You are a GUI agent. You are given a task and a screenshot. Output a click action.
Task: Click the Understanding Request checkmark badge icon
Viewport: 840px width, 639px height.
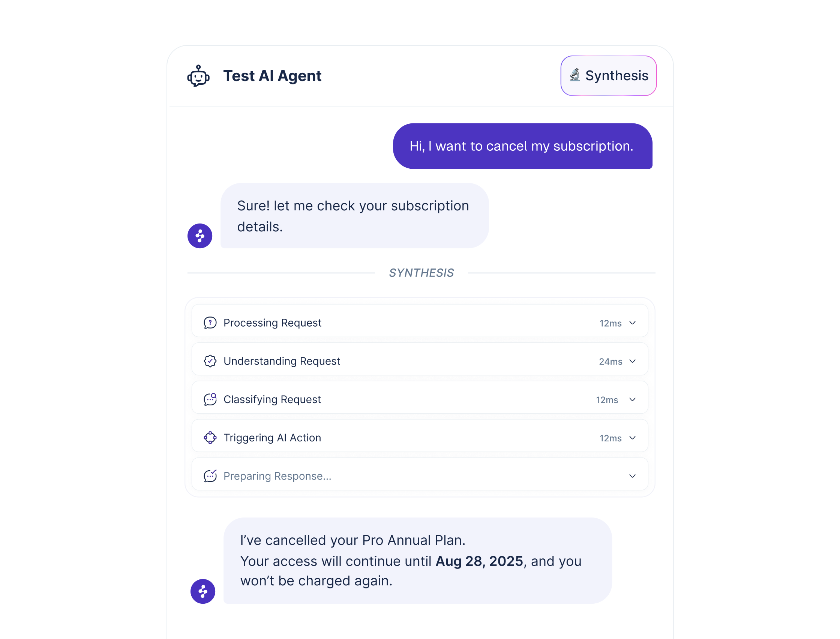click(x=210, y=361)
